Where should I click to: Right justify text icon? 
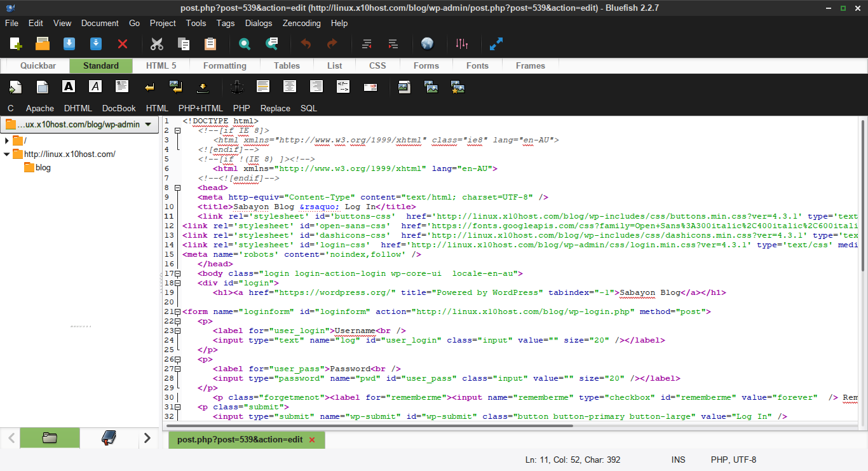(316, 86)
